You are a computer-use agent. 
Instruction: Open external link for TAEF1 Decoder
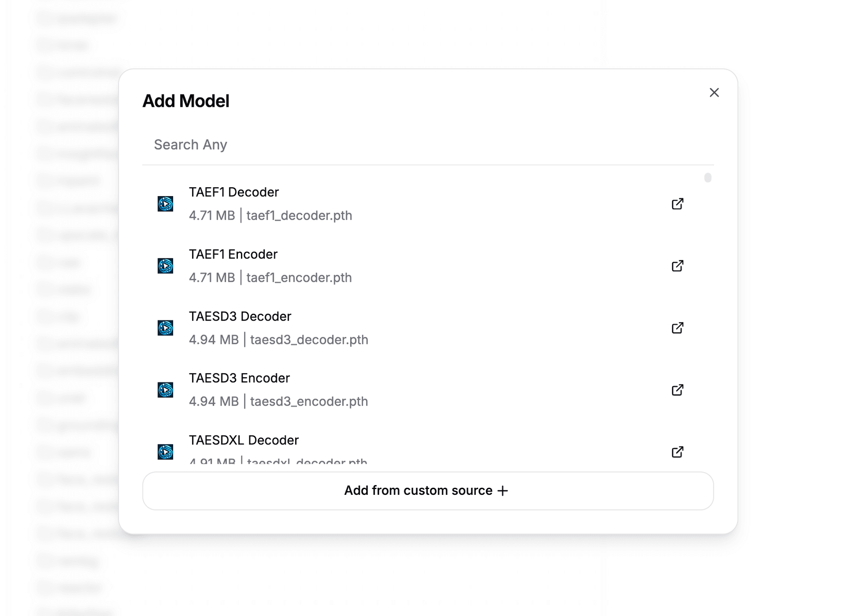[677, 204]
